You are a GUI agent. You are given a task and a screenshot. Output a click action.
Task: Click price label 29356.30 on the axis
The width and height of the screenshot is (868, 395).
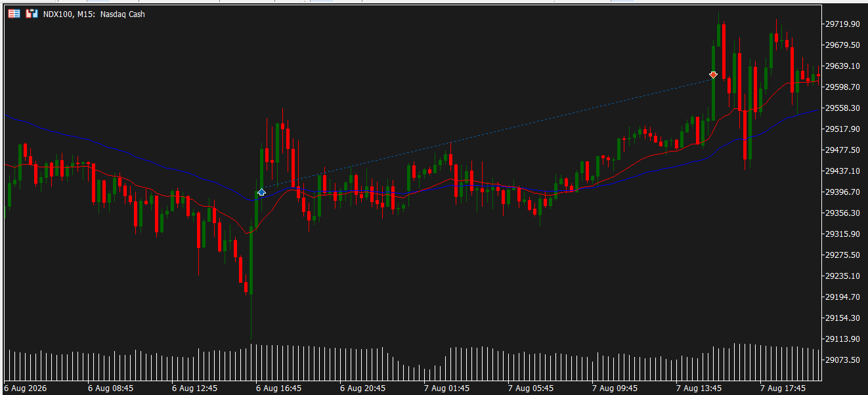pyautogui.click(x=842, y=213)
